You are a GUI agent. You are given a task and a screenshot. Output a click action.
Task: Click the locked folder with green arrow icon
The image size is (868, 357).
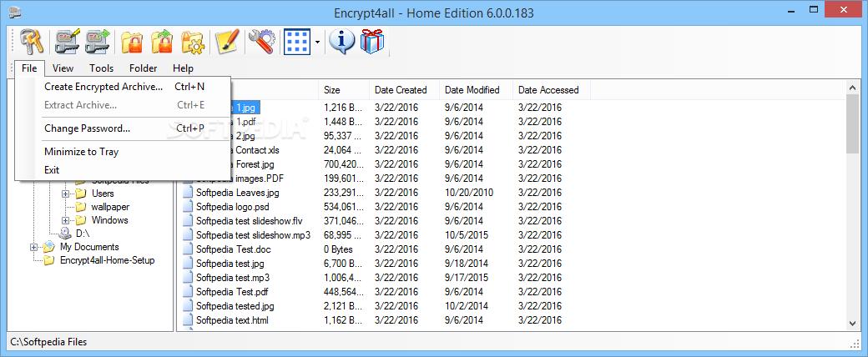coord(162,42)
